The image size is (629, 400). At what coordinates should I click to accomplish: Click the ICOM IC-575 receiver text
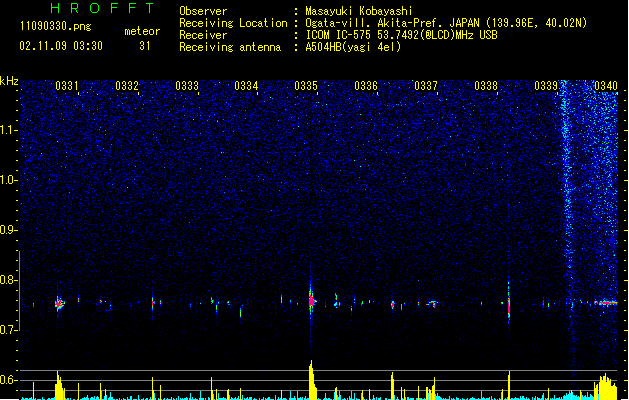click(401, 35)
